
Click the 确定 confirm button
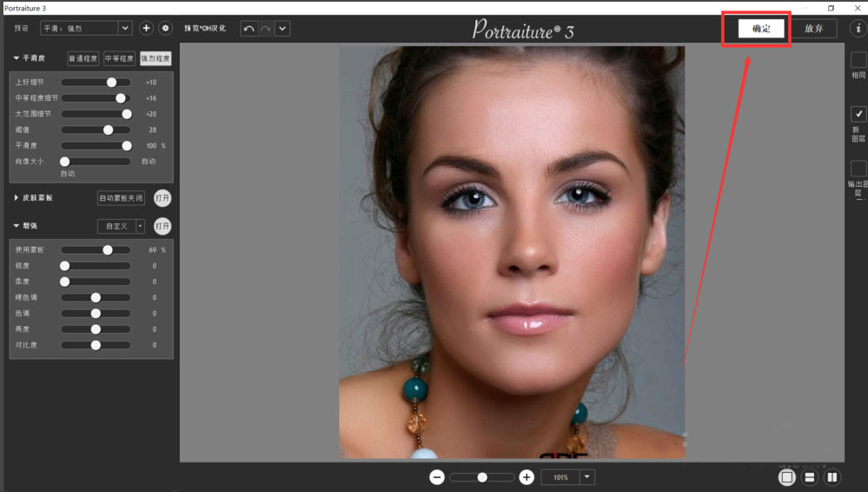point(761,29)
